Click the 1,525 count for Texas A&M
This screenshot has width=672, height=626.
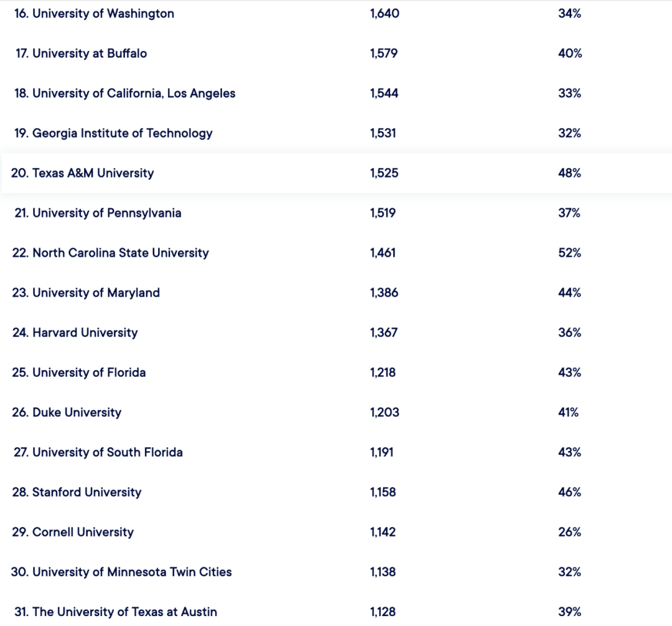point(384,173)
